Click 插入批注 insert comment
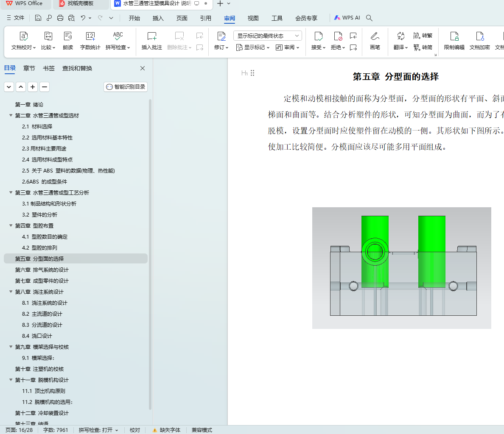Image resolution: width=504 pixels, height=434 pixels. tap(152, 41)
